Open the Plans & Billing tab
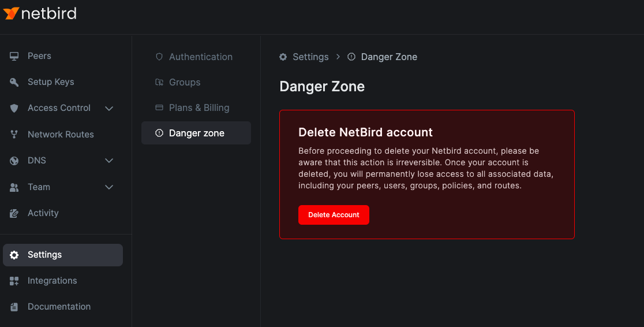Screen dimensions: 644x327 [199, 107]
